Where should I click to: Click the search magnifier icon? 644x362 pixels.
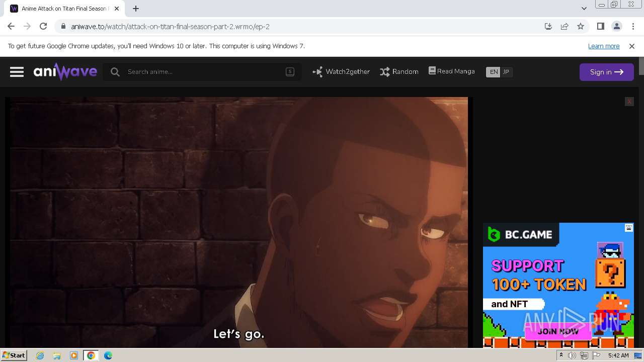(115, 72)
